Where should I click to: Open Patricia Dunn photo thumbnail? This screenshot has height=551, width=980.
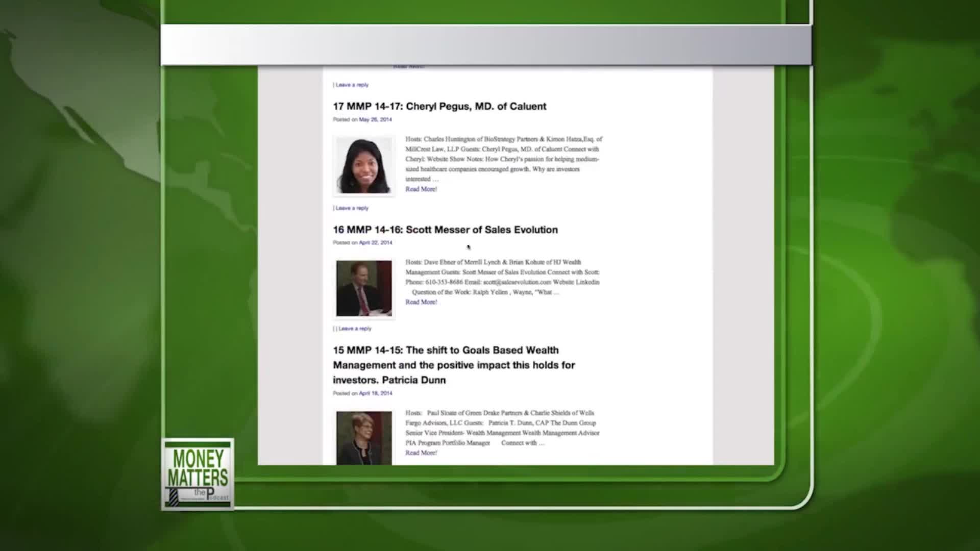point(364,437)
